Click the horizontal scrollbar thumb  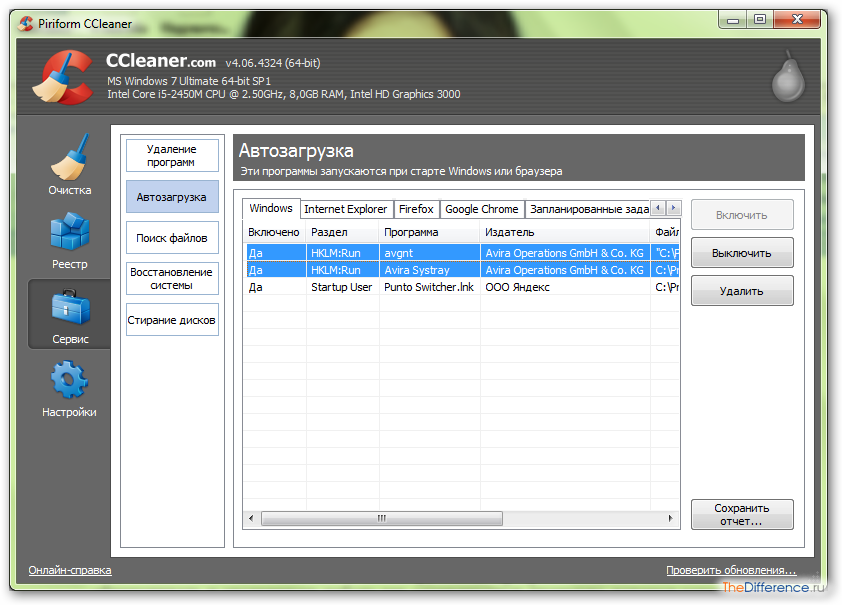[x=382, y=519]
